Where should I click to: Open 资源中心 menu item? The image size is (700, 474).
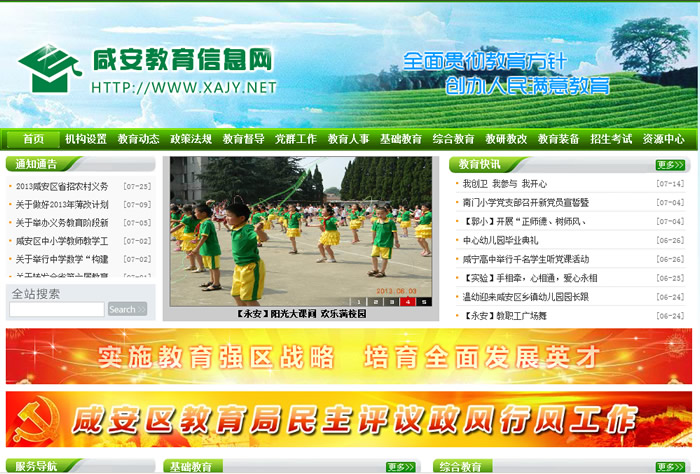[663, 139]
